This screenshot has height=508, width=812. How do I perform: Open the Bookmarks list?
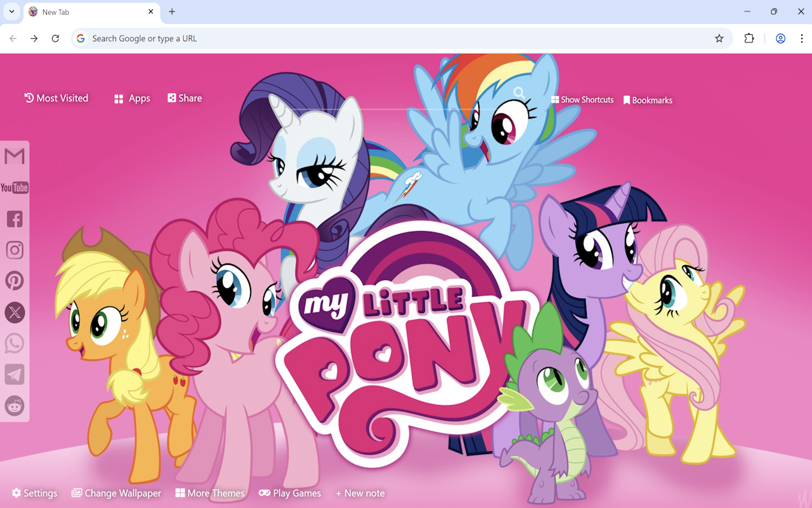point(648,100)
